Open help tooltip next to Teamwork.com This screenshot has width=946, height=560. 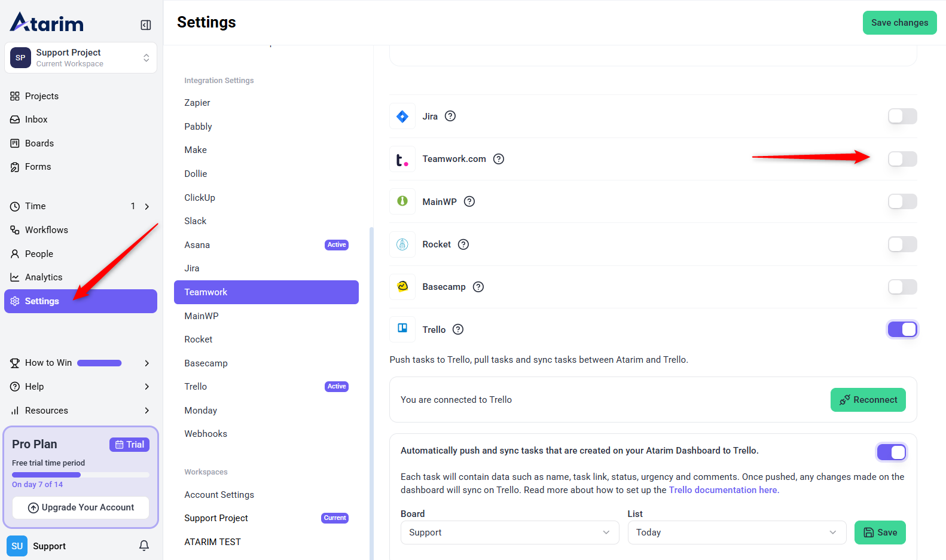pos(499,159)
